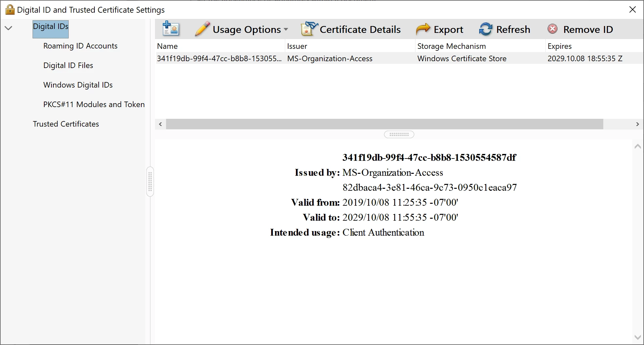The image size is (644, 345).
Task: Click the Valid from date 2019/10/08
Action: pos(400,202)
